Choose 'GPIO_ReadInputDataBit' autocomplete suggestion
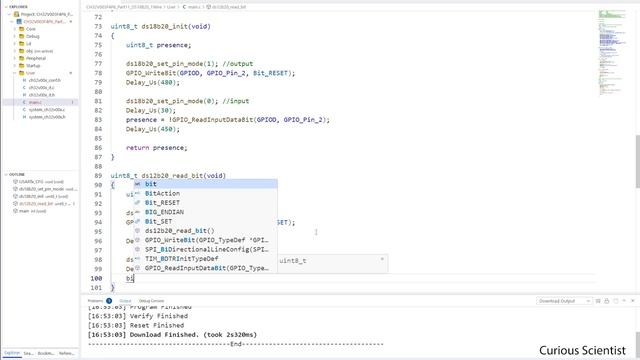Viewport: 640px width, 360px height. coord(206,269)
